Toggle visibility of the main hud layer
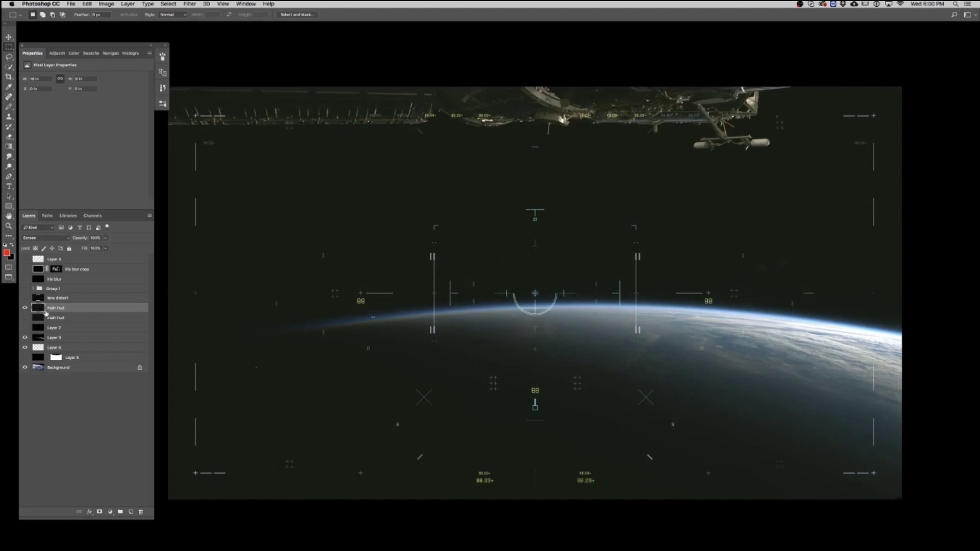This screenshot has height=551, width=980. coord(25,308)
